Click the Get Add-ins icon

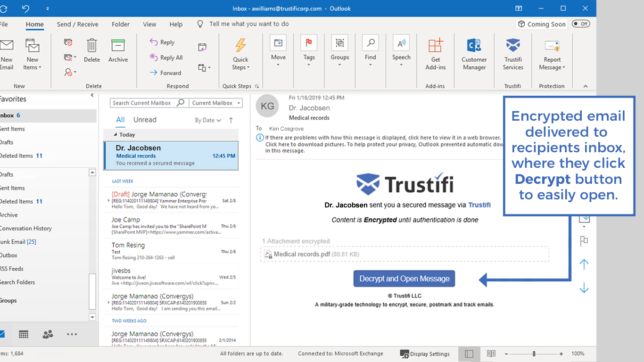436,46
